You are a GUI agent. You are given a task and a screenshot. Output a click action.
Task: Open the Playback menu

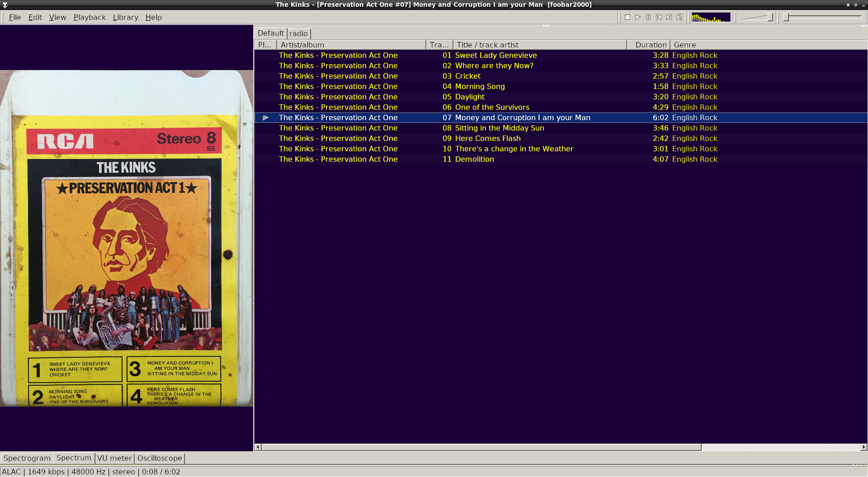point(90,17)
